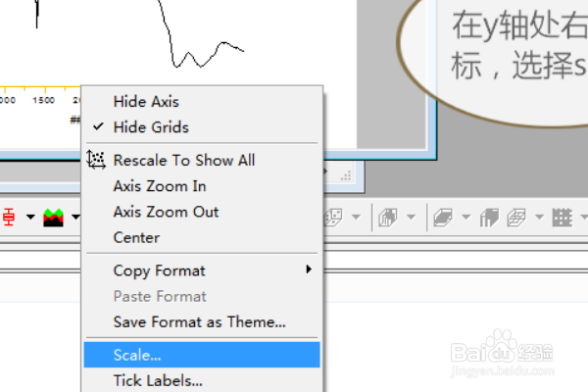The width and height of the screenshot is (588, 392).
Task: Expand dropdown arrow beside box chart icon
Action: point(30,217)
